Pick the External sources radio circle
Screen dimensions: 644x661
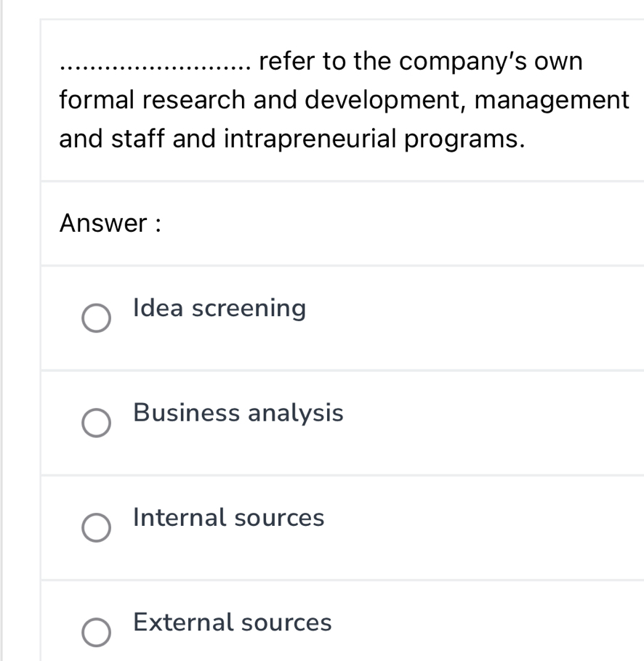pyautogui.click(x=96, y=633)
